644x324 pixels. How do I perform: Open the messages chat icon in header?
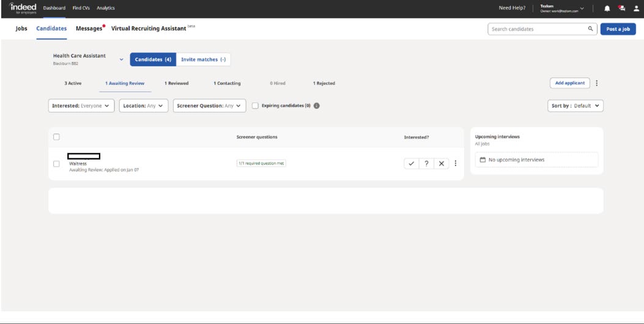tap(622, 9)
